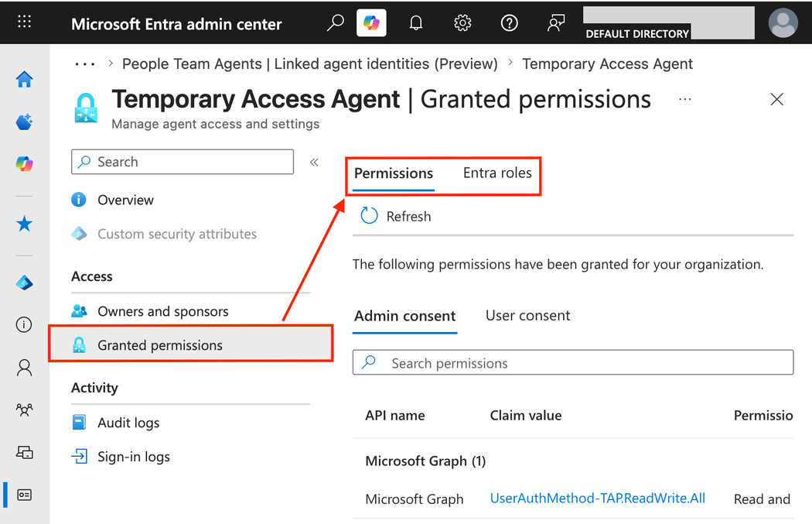Expand the breadcrumb ellipsis
The width and height of the screenshot is (812, 524).
(x=85, y=64)
